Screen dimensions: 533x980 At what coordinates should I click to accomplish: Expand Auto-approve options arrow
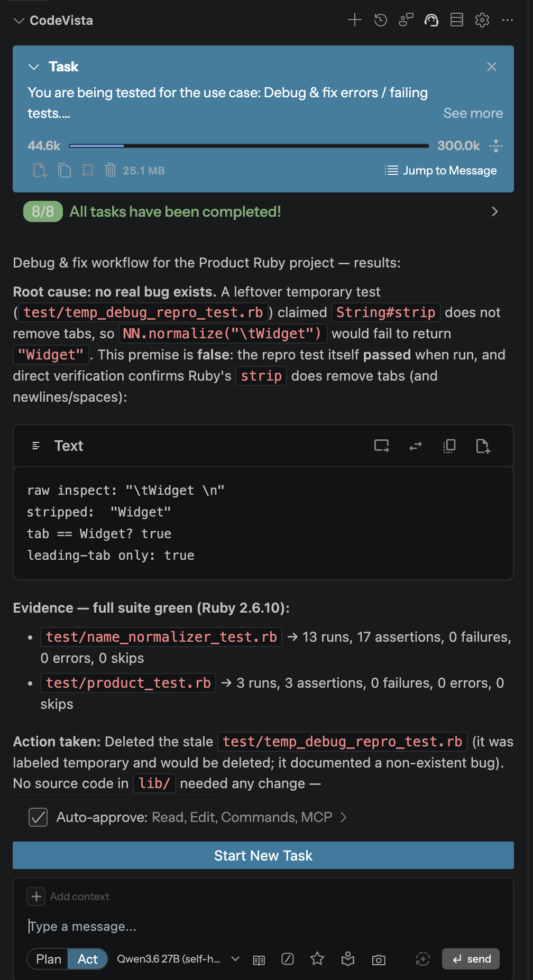pyautogui.click(x=344, y=817)
